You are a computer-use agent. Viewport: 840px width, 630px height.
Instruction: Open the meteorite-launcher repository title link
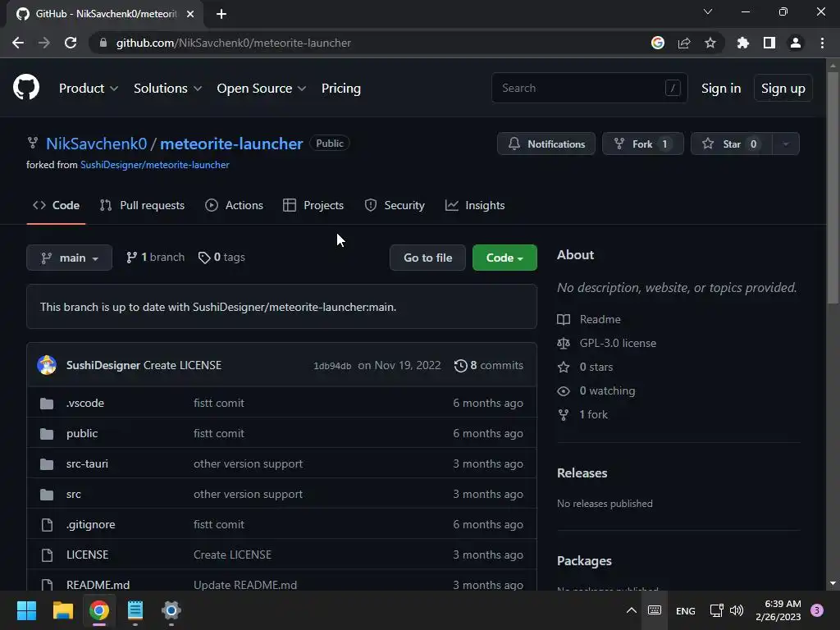231,144
